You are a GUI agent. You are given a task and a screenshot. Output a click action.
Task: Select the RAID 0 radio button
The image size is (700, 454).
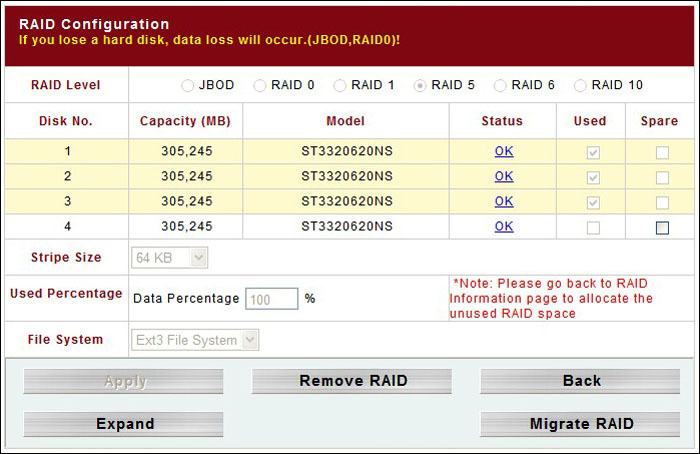pyautogui.click(x=259, y=85)
